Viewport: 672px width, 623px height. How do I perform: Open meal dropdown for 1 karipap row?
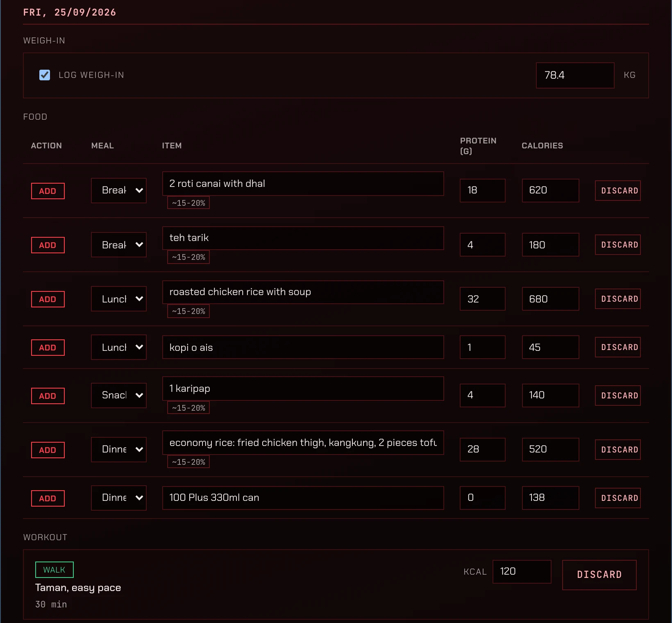point(119,395)
